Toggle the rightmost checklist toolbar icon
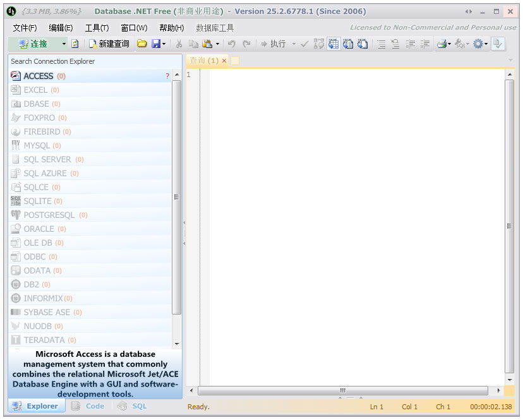Viewport: 523px width, 420px height. 498,44
